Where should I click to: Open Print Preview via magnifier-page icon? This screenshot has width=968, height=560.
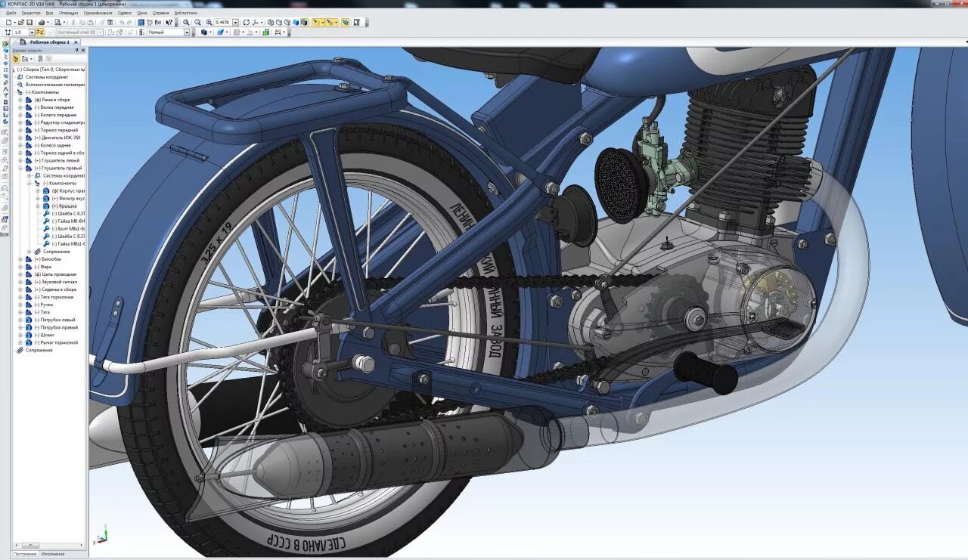[x=57, y=22]
